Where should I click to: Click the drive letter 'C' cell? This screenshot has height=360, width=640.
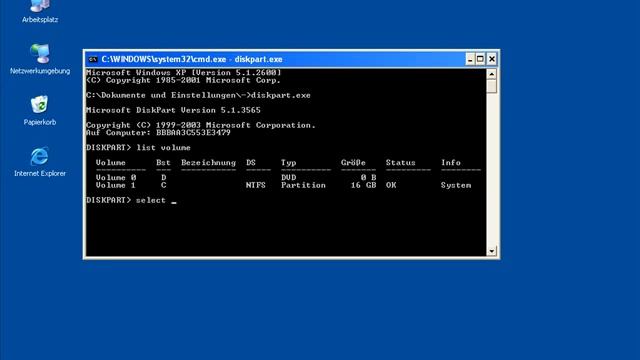[164, 185]
